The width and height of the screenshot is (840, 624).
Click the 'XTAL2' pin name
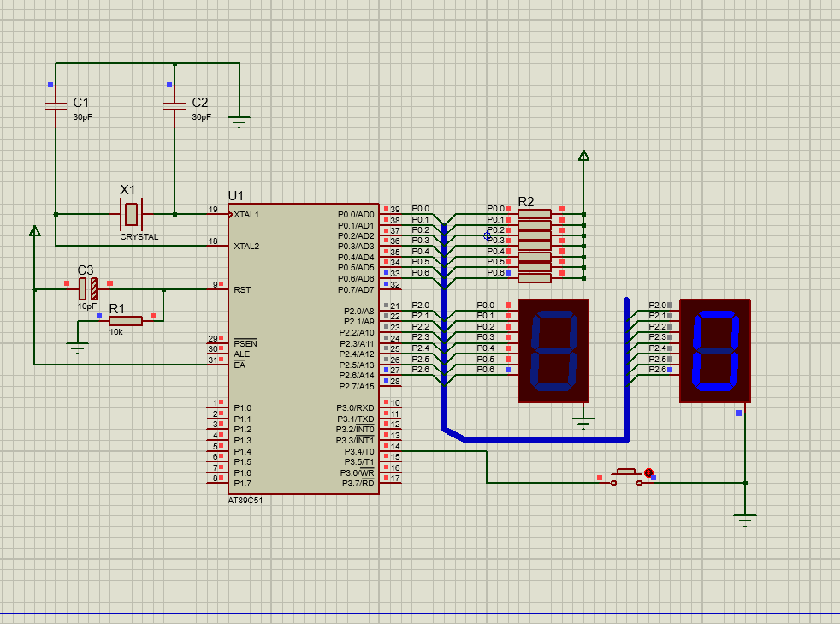click(x=246, y=246)
